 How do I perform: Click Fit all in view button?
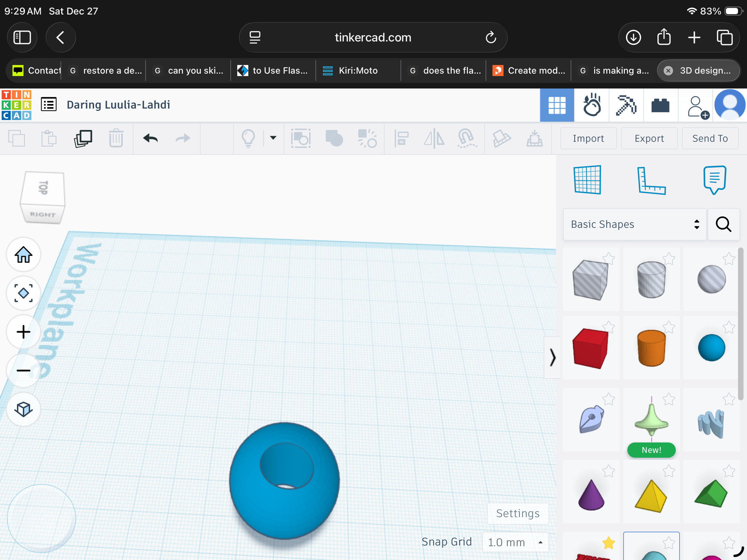pos(24,293)
